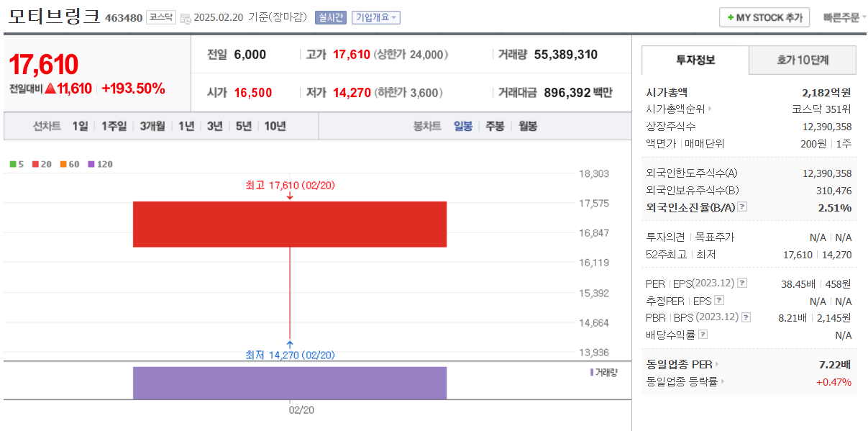The height and width of the screenshot is (431, 868).
Task: Select the 5년 line chart period
Action: pos(243,126)
